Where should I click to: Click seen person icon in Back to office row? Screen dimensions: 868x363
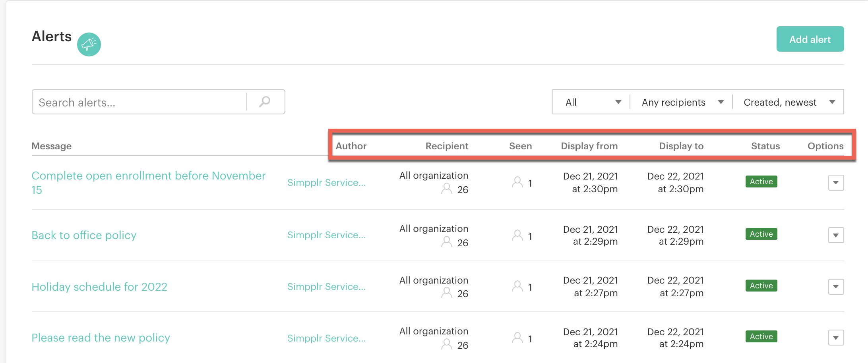pyautogui.click(x=517, y=236)
